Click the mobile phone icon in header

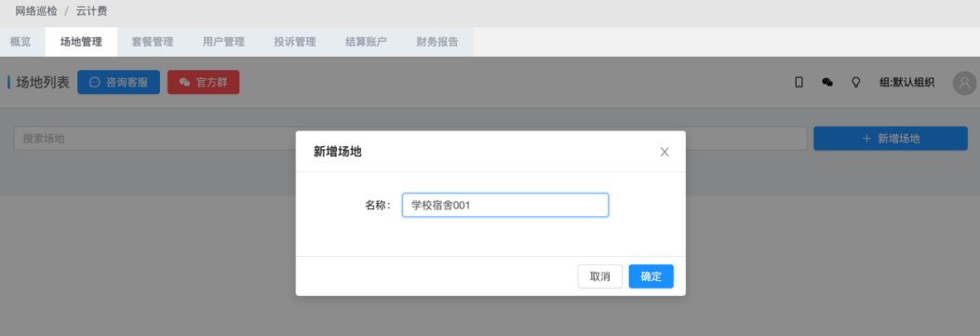[799, 82]
